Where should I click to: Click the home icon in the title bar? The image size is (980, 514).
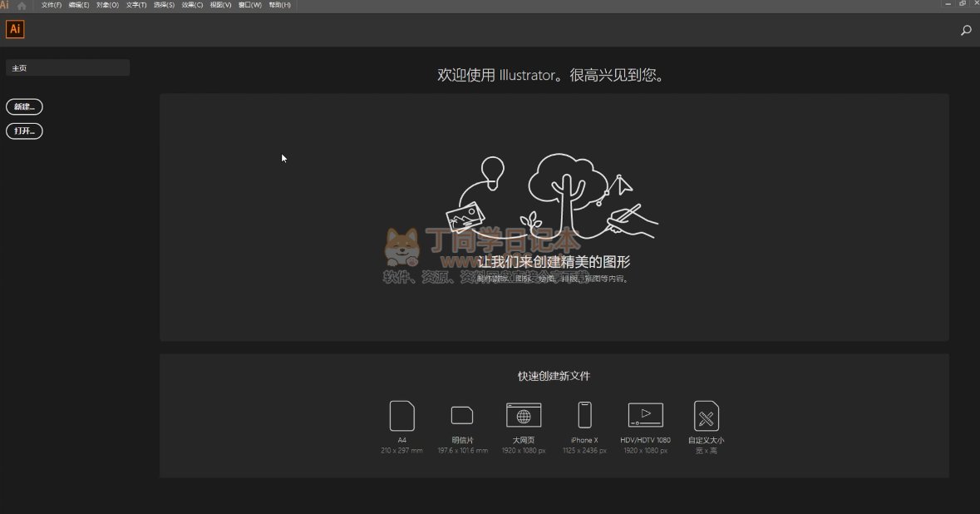point(22,6)
